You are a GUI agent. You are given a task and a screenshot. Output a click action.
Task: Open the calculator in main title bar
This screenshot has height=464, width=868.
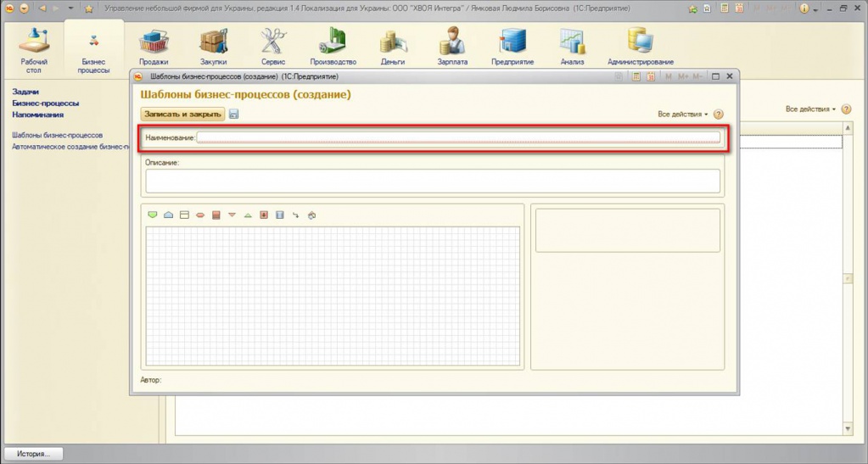point(725,8)
